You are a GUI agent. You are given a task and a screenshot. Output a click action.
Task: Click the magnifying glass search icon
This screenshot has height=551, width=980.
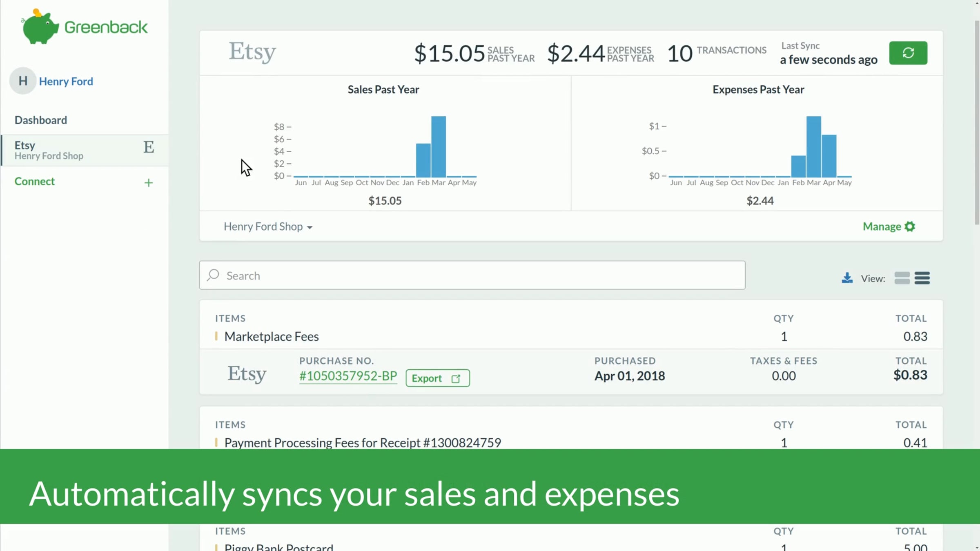pos(213,275)
